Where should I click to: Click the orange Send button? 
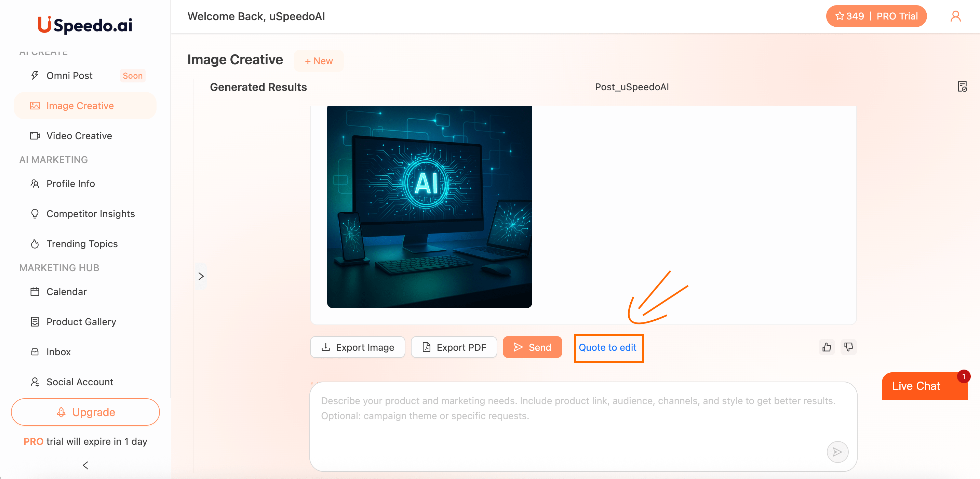pyautogui.click(x=532, y=347)
